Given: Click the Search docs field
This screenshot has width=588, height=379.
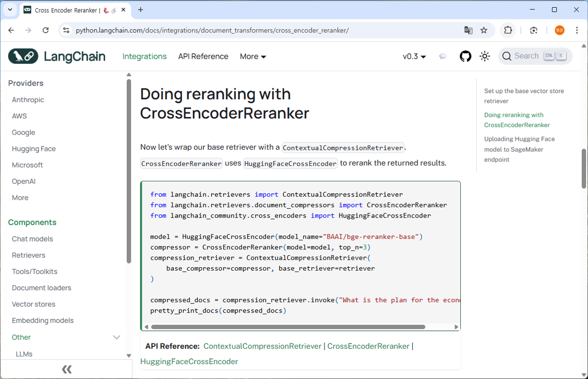Looking at the screenshot, I should click(x=535, y=56).
